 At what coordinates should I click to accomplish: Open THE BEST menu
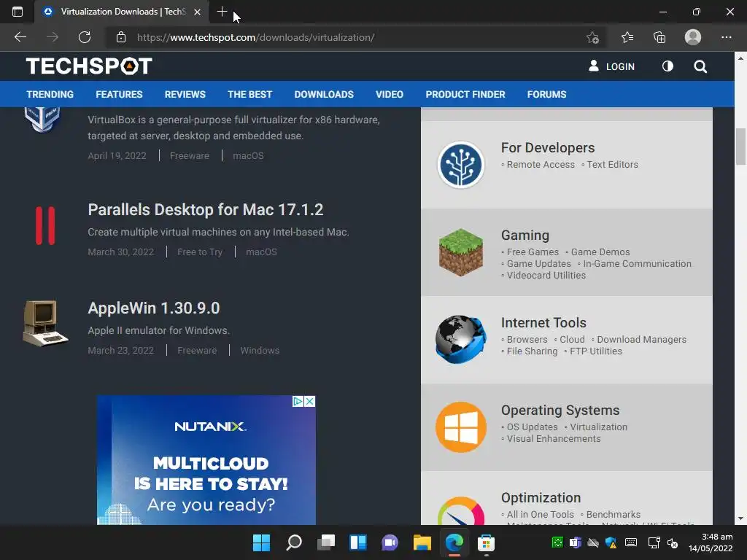click(x=249, y=94)
